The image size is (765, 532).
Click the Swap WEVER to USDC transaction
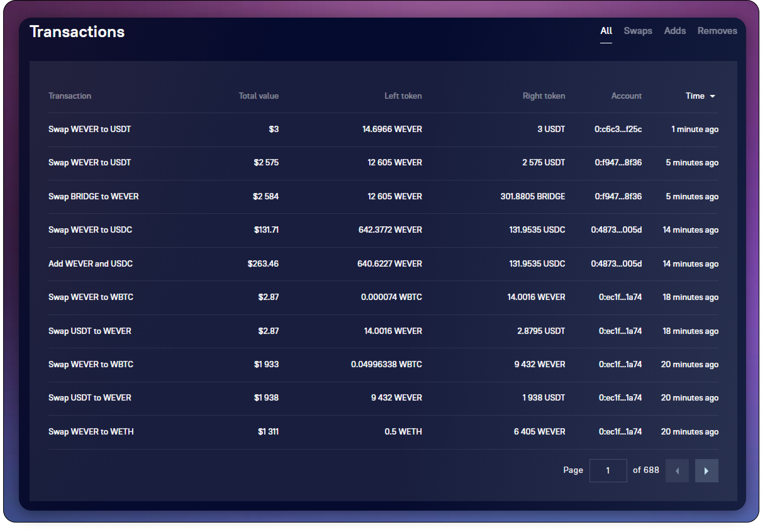coord(90,230)
